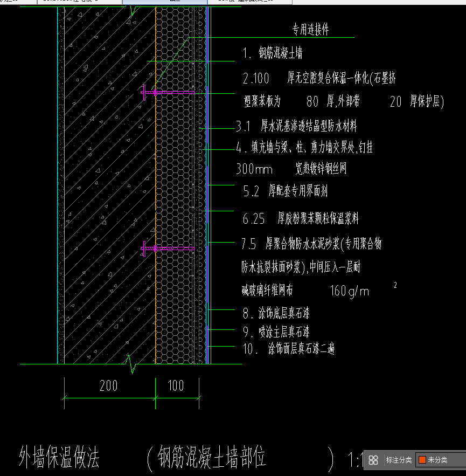The image size is (466, 476).
Task: Select the '7.5 厚聚合物防水水泥砂浆' note line
Action: pos(311,244)
